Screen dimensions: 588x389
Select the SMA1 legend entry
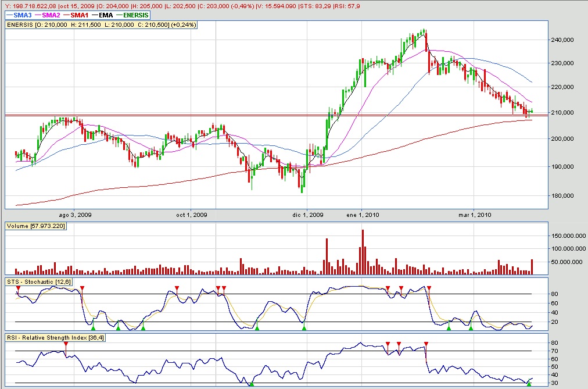point(76,15)
